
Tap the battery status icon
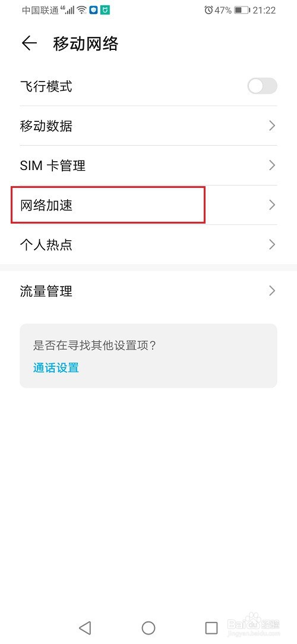point(242,10)
